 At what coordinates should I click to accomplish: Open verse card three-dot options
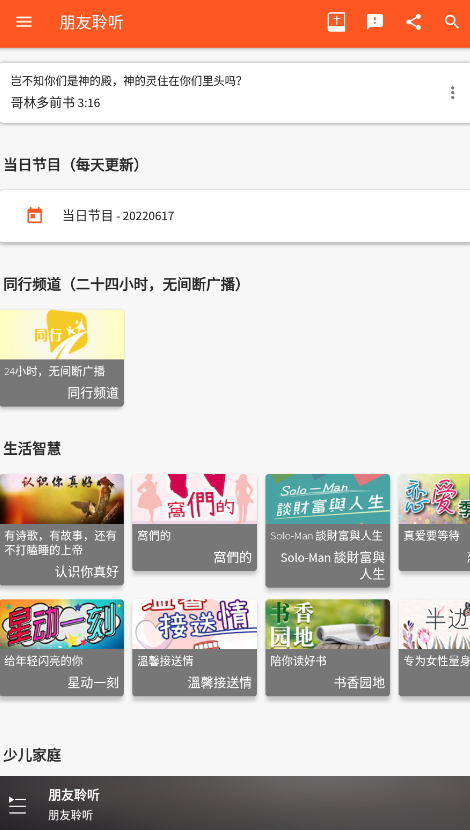[452, 93]
